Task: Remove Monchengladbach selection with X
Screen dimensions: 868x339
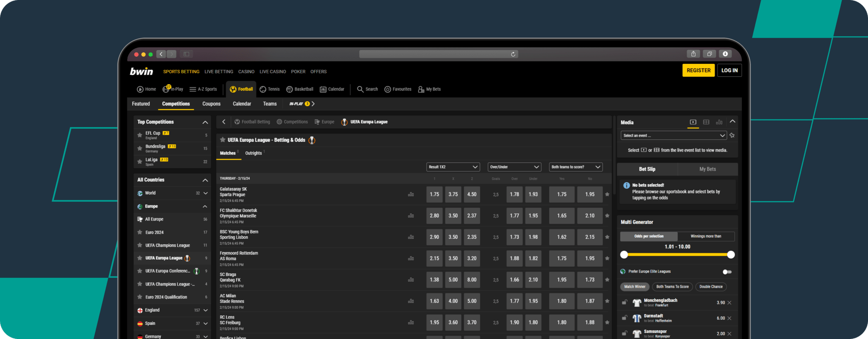Action: (x=730, y=303)
